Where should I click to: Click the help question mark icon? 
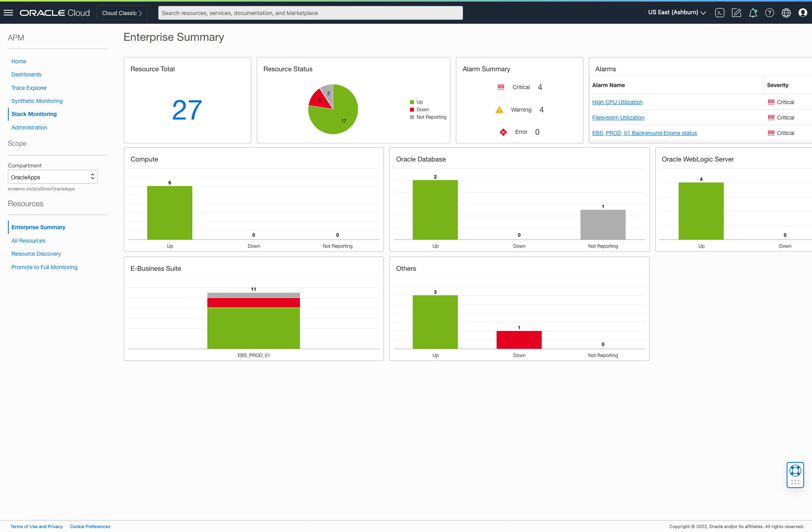770,13
